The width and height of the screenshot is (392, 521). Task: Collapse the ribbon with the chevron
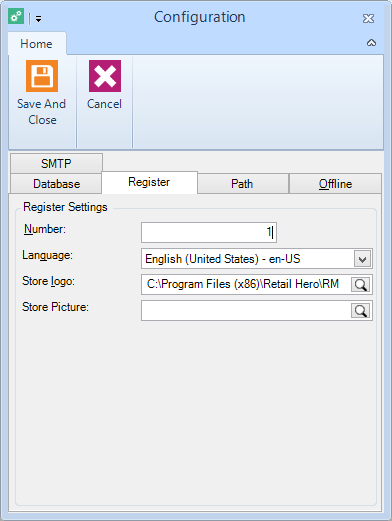tap(371, 43)
